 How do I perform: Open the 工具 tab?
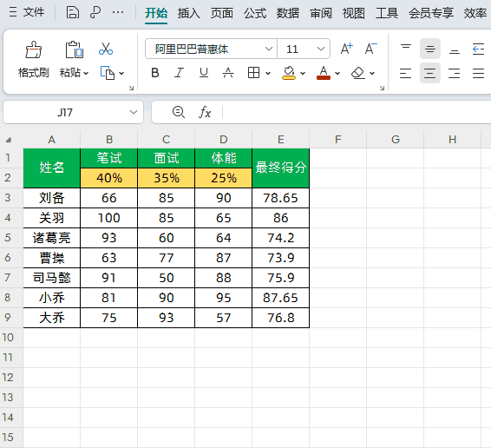(x=387, y=13)
